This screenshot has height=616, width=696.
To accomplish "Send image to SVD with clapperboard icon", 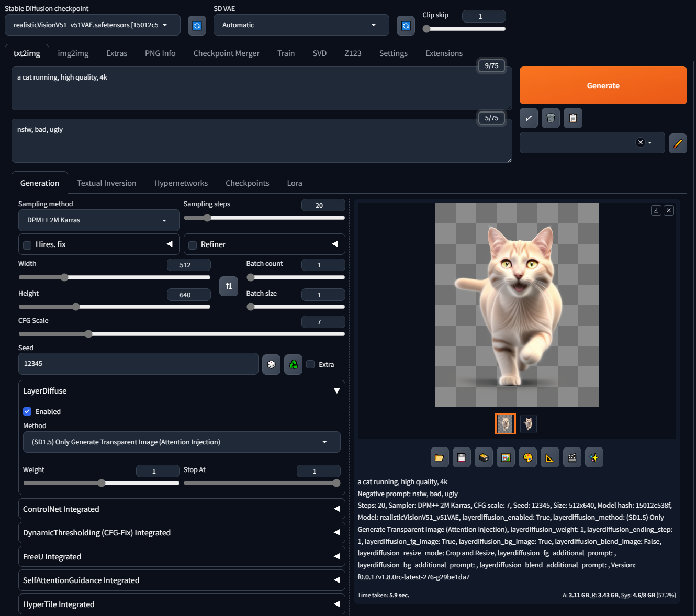I will coord(572,457).
